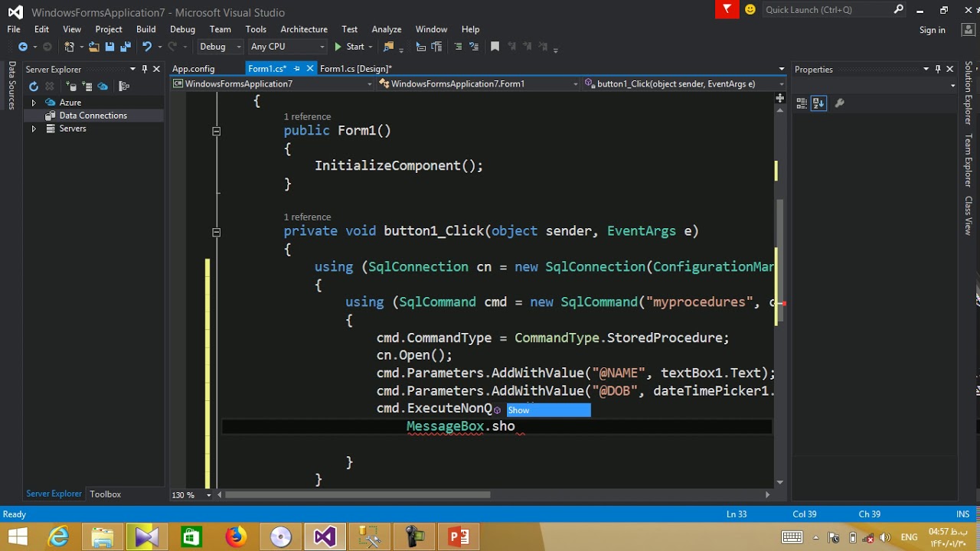
Task: Click the New Project toolbar icon
Action: (69, 47)
